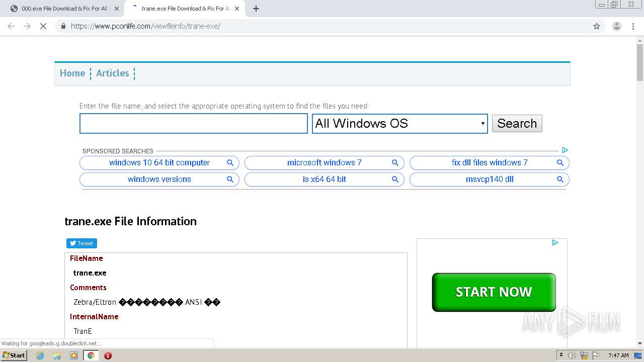Click the InternalName field label
644x362 pixels.
pyautogui.click(x=94, y=317)
